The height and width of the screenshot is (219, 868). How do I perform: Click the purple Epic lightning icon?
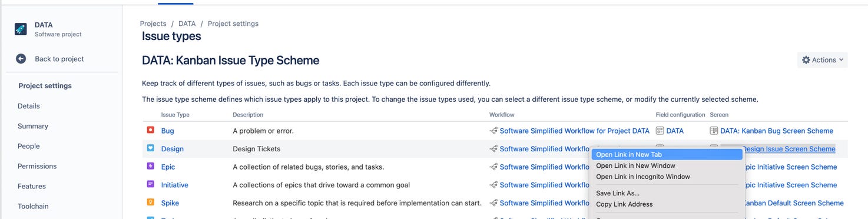click(150, 167)
